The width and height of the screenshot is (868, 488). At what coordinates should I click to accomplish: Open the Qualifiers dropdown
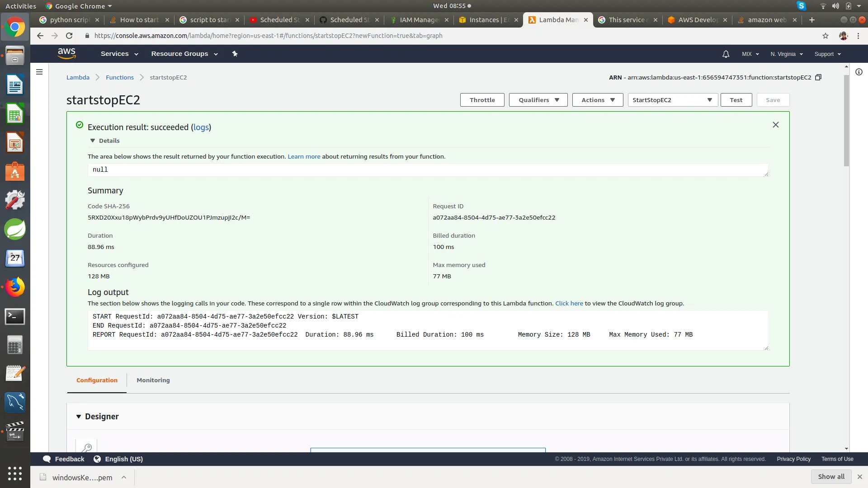click(538, 100)
